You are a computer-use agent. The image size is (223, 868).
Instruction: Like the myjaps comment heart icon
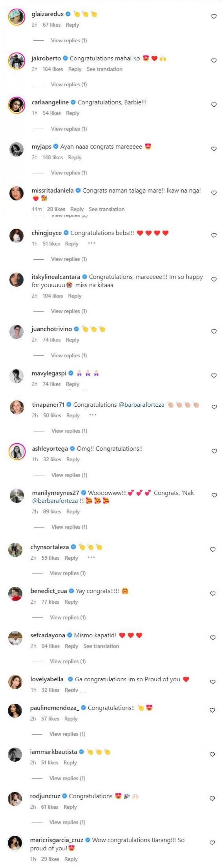pos(214,148)
